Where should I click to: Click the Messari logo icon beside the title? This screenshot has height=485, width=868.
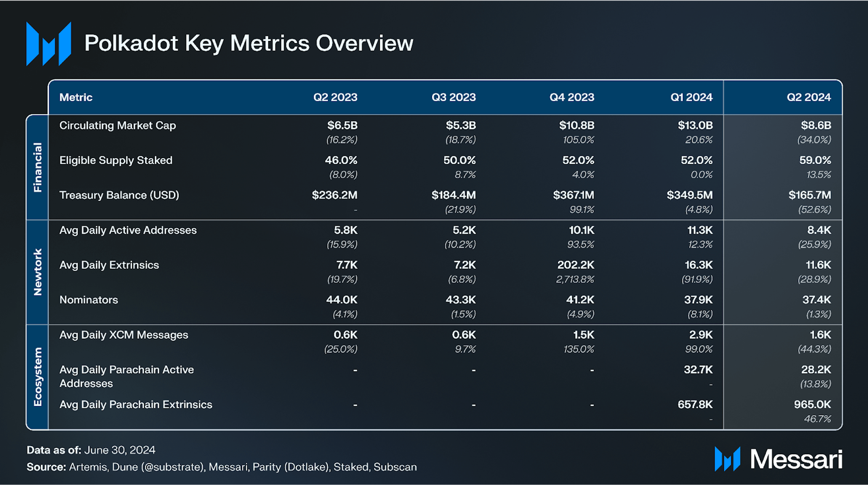click(49, 44)
